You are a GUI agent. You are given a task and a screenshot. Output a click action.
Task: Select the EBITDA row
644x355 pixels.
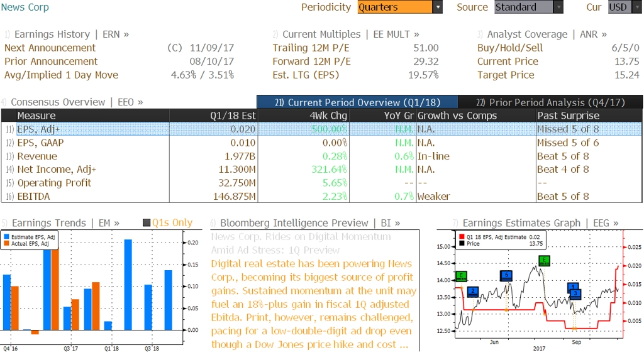pyautogui.click(x=321, y=196)
